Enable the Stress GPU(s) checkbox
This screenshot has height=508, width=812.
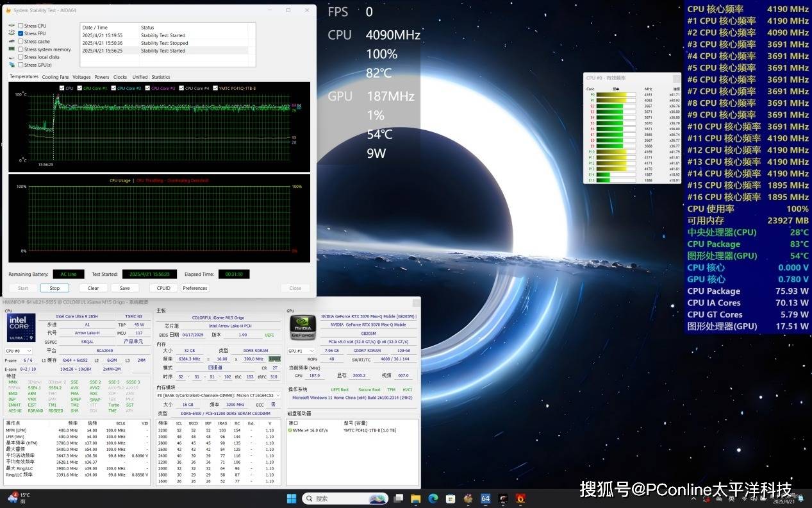coord(21,65)
